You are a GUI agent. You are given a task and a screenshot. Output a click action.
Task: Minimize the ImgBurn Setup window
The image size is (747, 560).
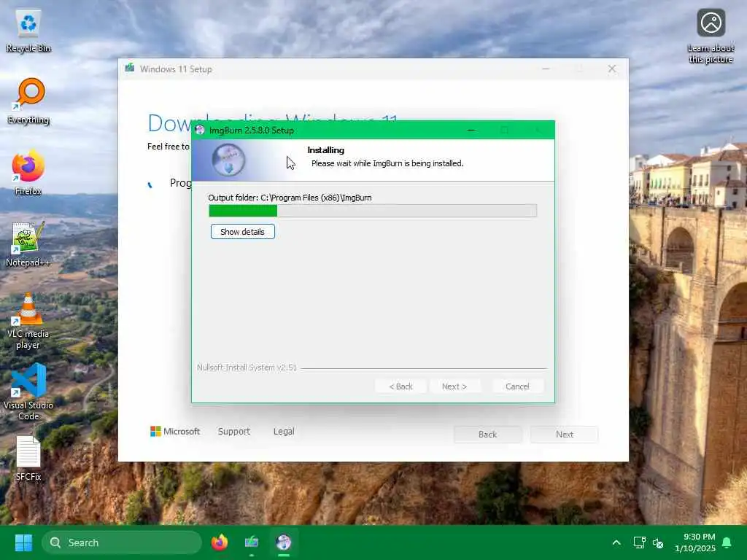pyautogui.click(x=471, y=130)
